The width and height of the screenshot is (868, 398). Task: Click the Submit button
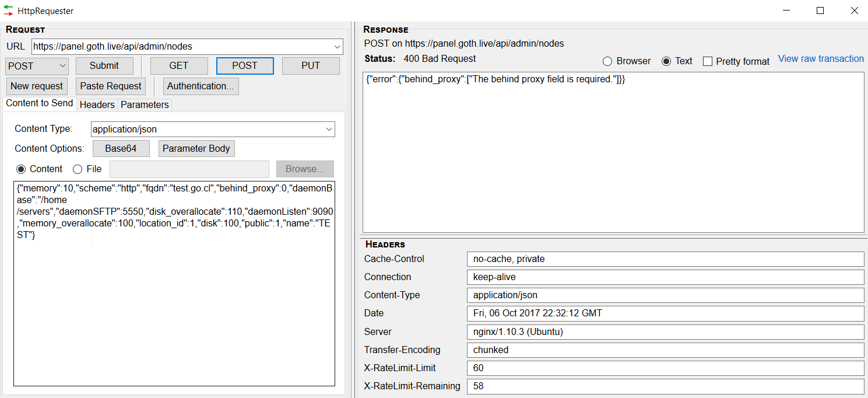point(104,65)
